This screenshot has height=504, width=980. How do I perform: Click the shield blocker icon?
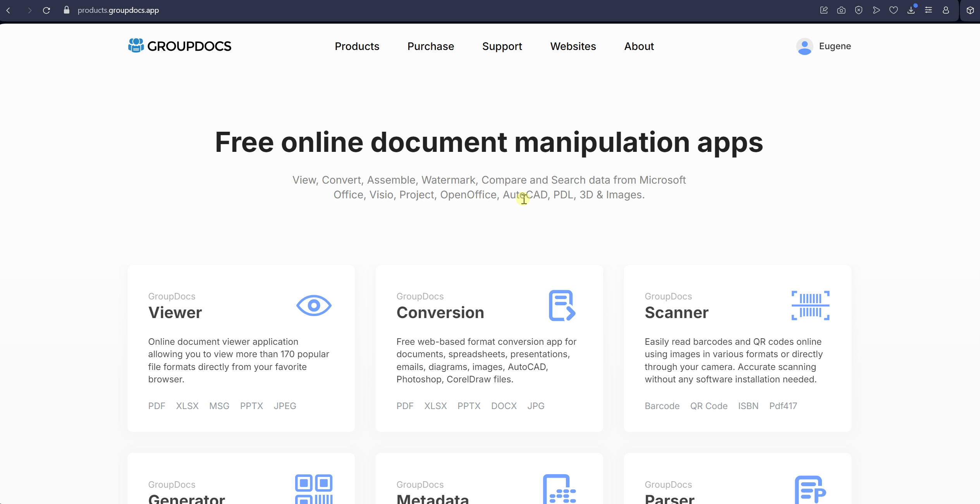tap(859, 10)
